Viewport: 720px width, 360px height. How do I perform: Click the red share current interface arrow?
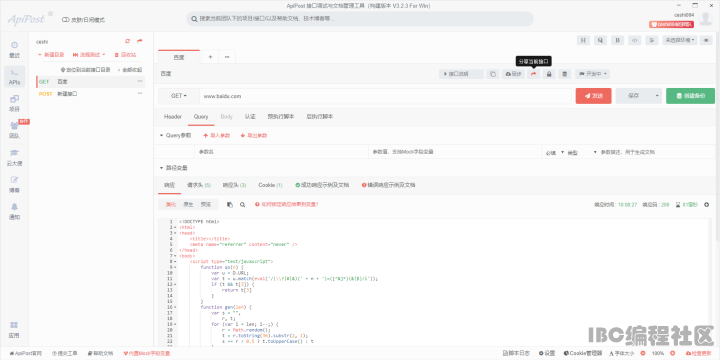click(533, 74)
